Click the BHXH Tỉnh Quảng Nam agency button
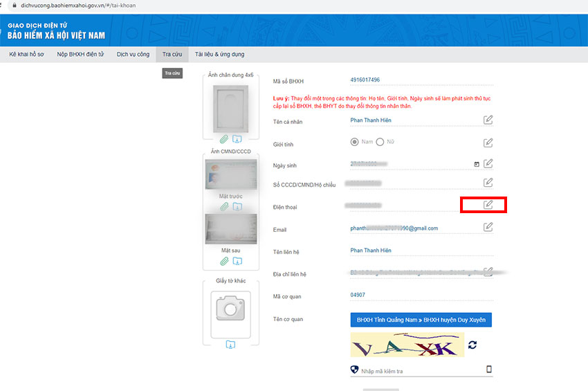Screen dimensions: 588x391 tap(421, 320)
